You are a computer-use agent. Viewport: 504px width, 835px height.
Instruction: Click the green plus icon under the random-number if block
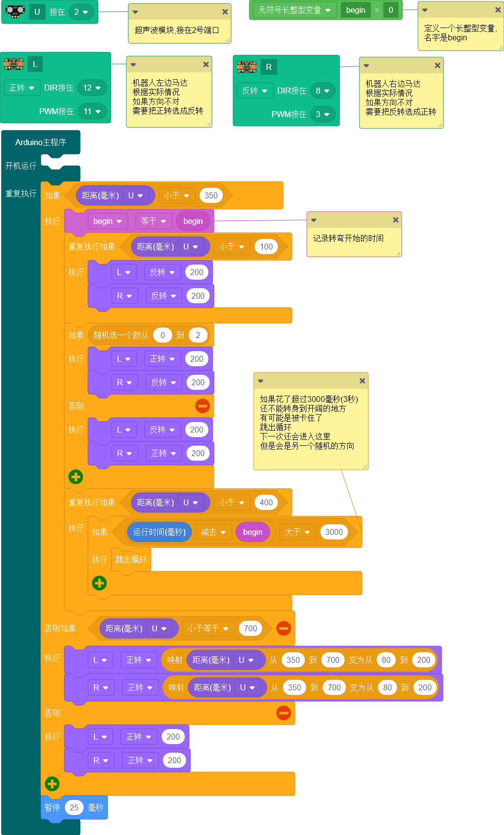point(76,477)
